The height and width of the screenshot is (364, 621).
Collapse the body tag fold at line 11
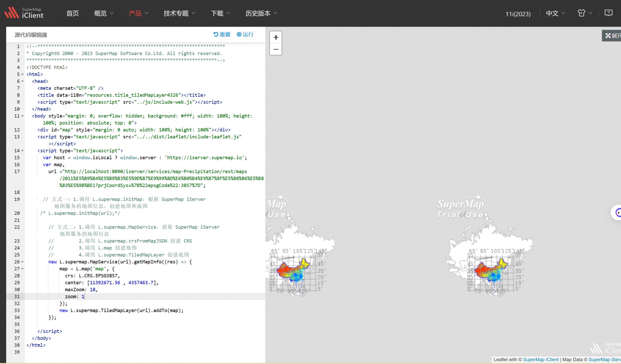point(23,116)
